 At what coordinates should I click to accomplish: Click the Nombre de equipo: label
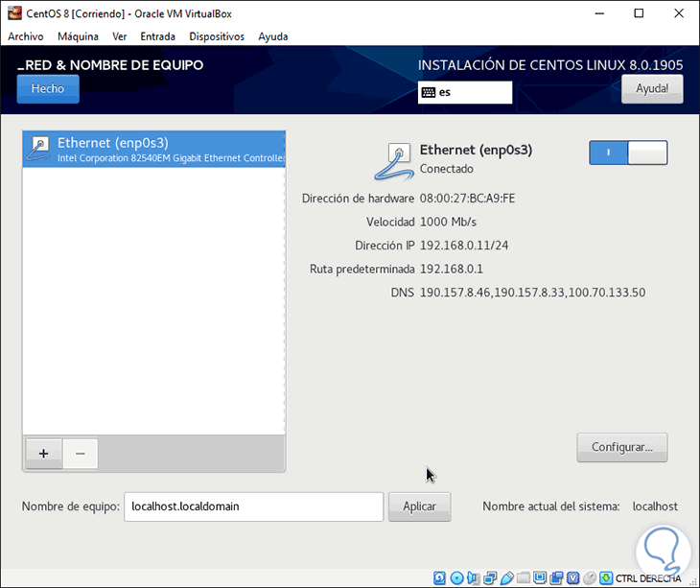[71, 506]
